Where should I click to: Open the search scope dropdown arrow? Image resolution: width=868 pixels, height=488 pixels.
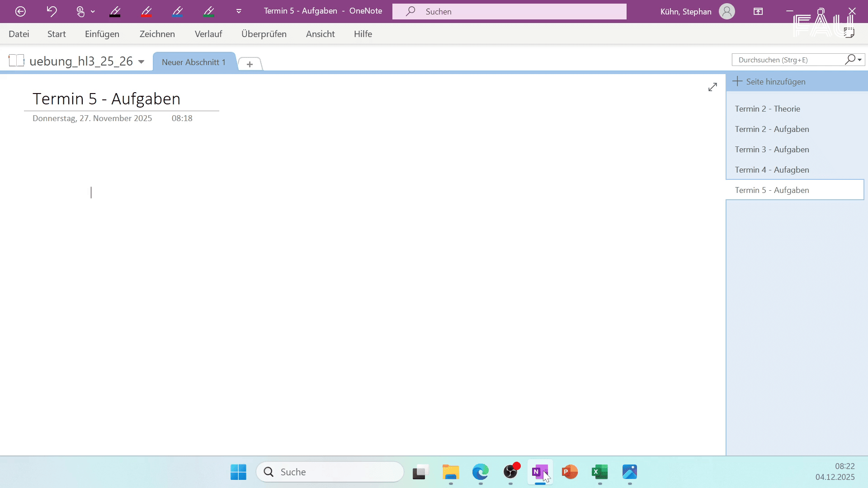(x=859, y=60)
